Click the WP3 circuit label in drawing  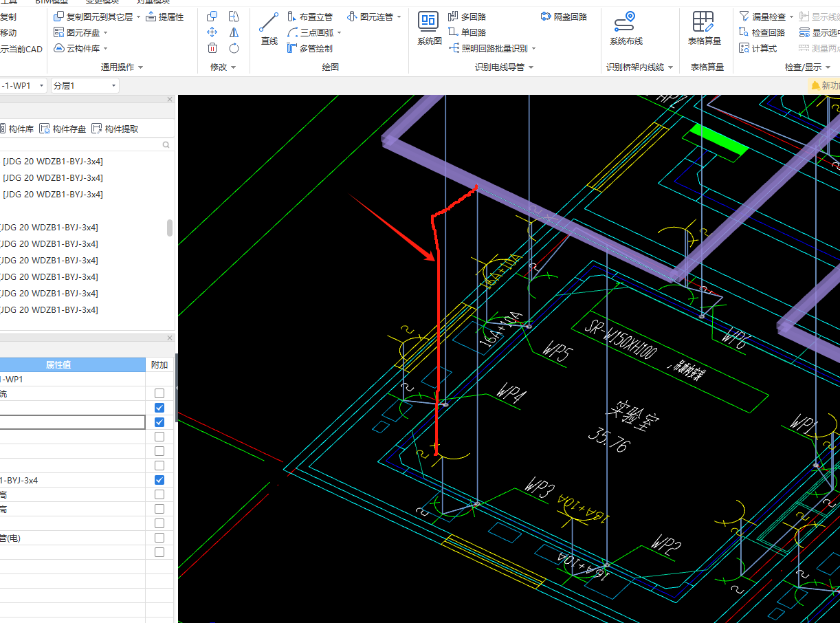(539, 490)
